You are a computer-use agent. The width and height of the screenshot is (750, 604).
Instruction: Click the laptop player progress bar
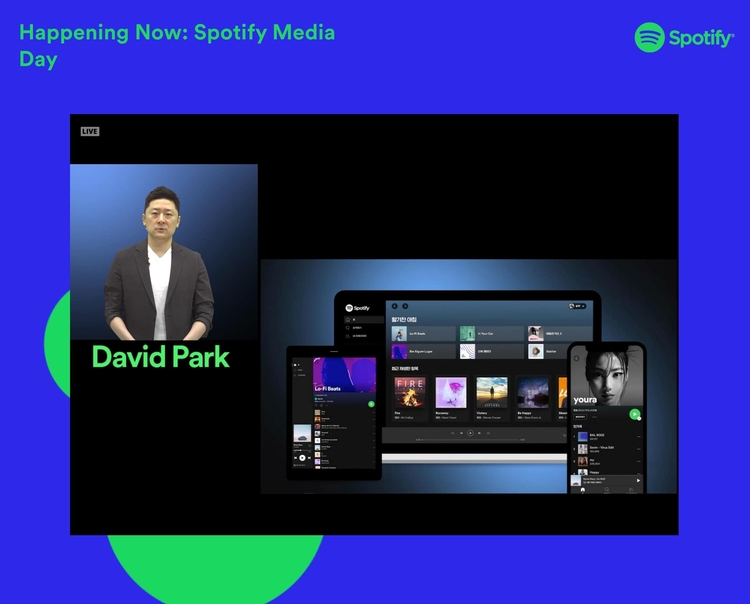[x=470, y=440]
